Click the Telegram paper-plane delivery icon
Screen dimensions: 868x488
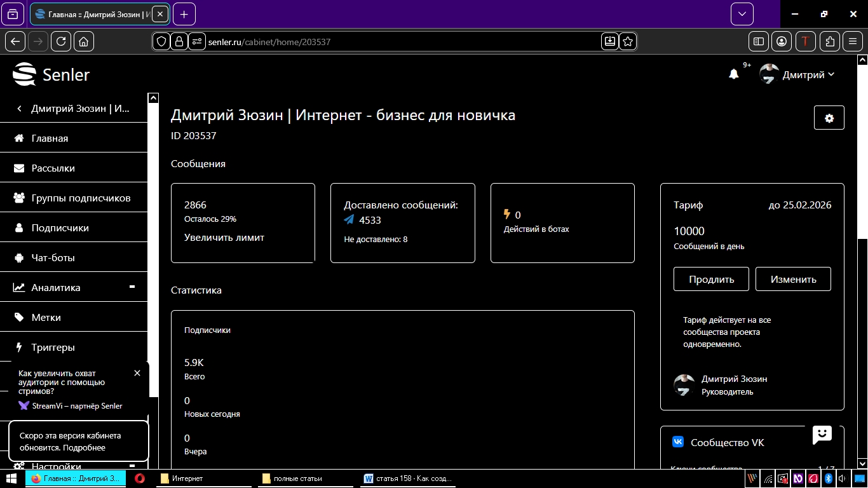(348, 220)
